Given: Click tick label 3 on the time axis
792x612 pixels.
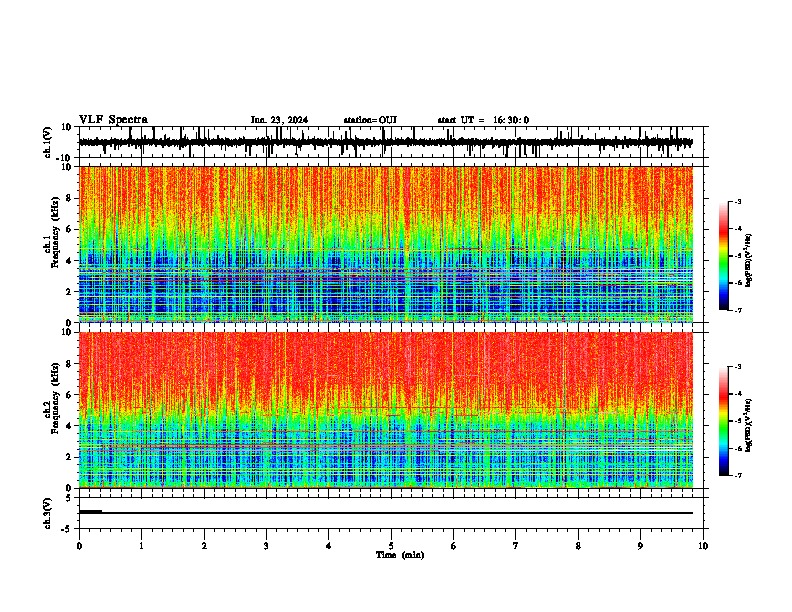Looking at the screenshot, I should (x=266, y=546).
